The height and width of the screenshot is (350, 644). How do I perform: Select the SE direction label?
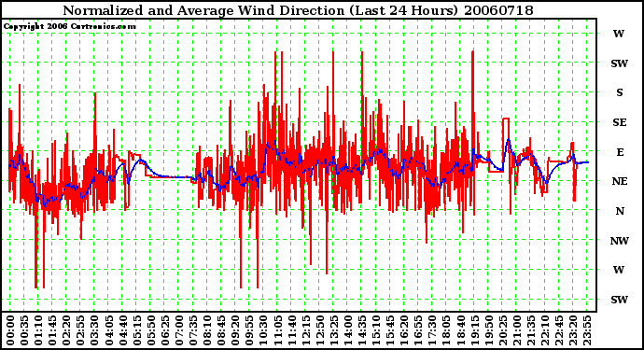620,122
